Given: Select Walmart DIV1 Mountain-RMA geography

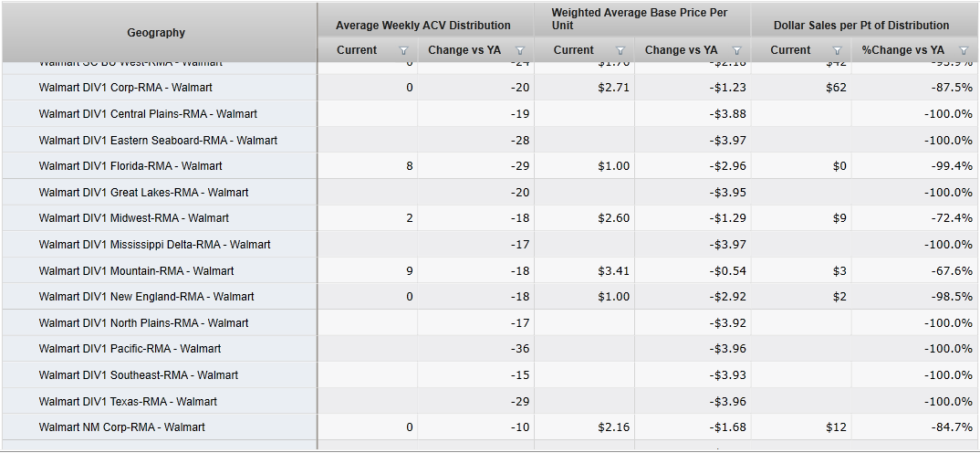Looking at the screenshot, I should (136, 271).
